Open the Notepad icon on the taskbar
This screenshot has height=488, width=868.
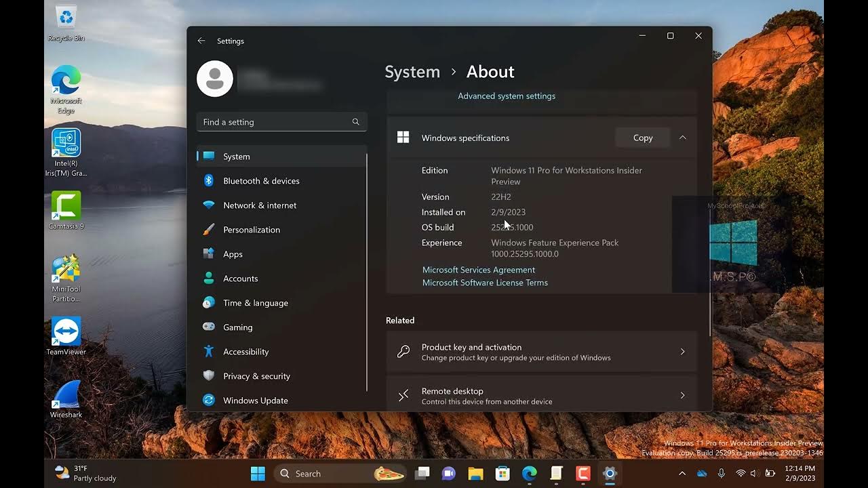click(556, 474)
